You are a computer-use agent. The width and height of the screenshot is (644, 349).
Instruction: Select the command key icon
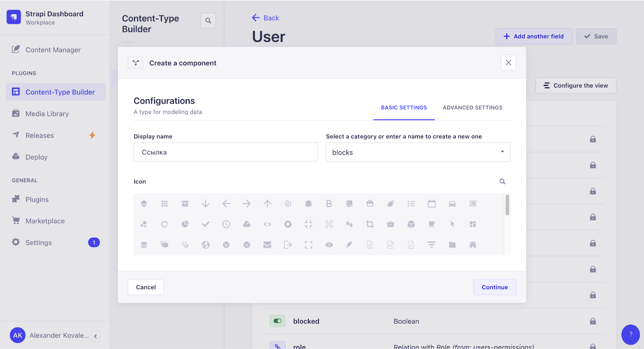click(x=329, y=224)
